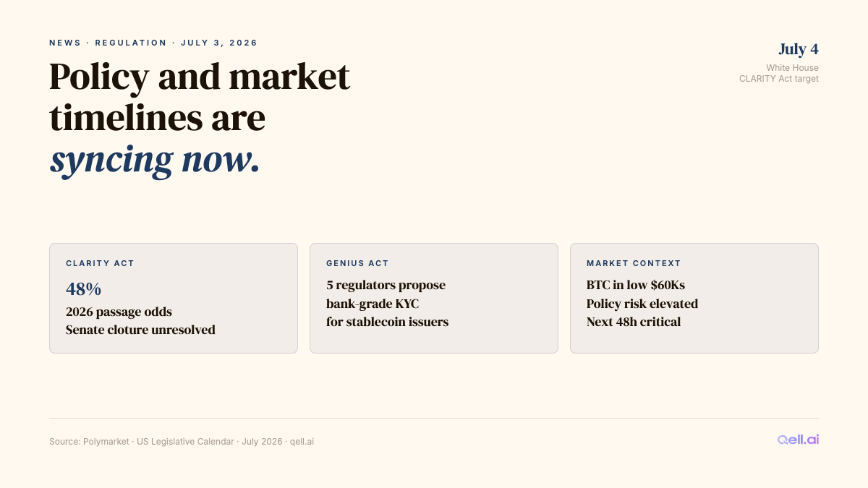Image resolution: width=868 pixels, height=488 pixels.
Task: Open the MARKET CONTEXT card
Action: click(694, 298)
